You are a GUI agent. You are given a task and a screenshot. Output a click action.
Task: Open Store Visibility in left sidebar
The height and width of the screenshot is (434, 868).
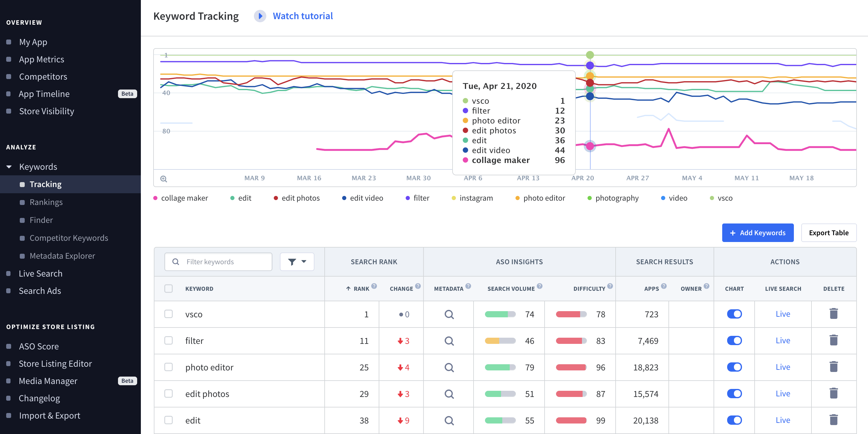coord(47,111)
